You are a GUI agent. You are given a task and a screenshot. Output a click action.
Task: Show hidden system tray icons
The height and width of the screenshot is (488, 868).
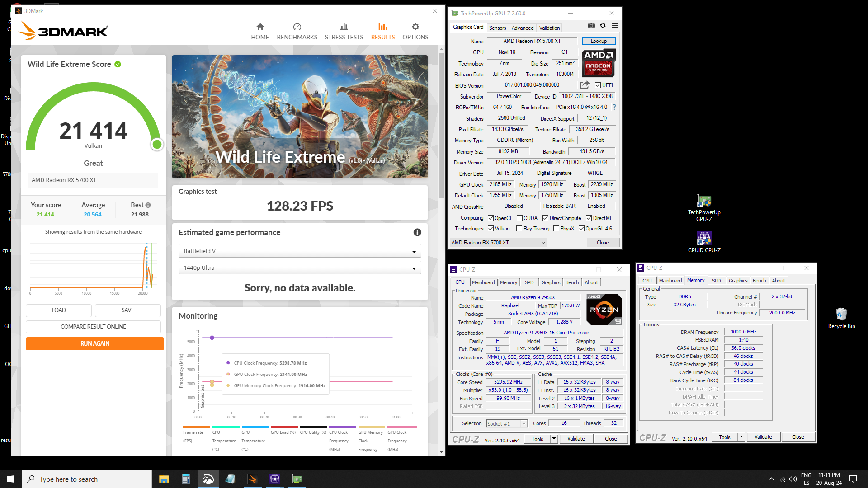pos(771,479)
